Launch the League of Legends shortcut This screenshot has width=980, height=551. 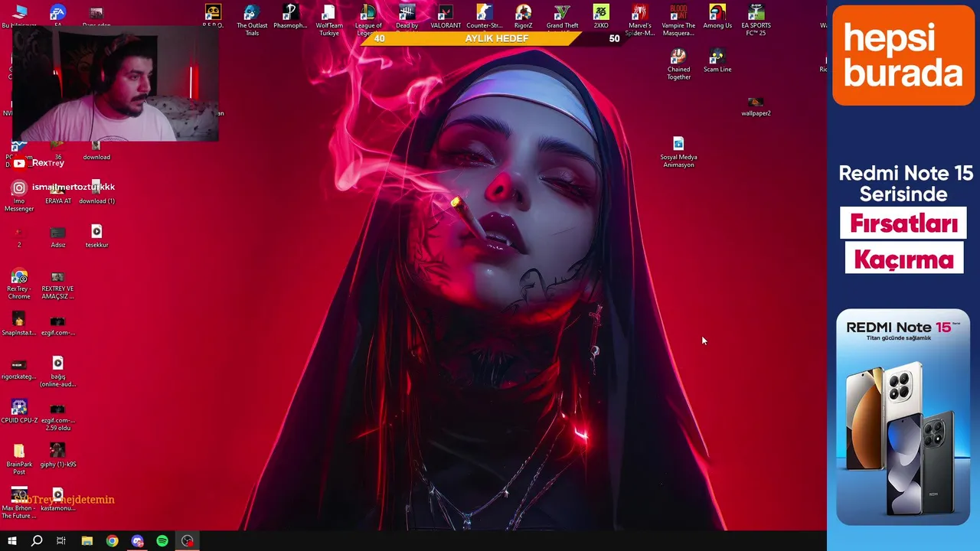[368, 20]
